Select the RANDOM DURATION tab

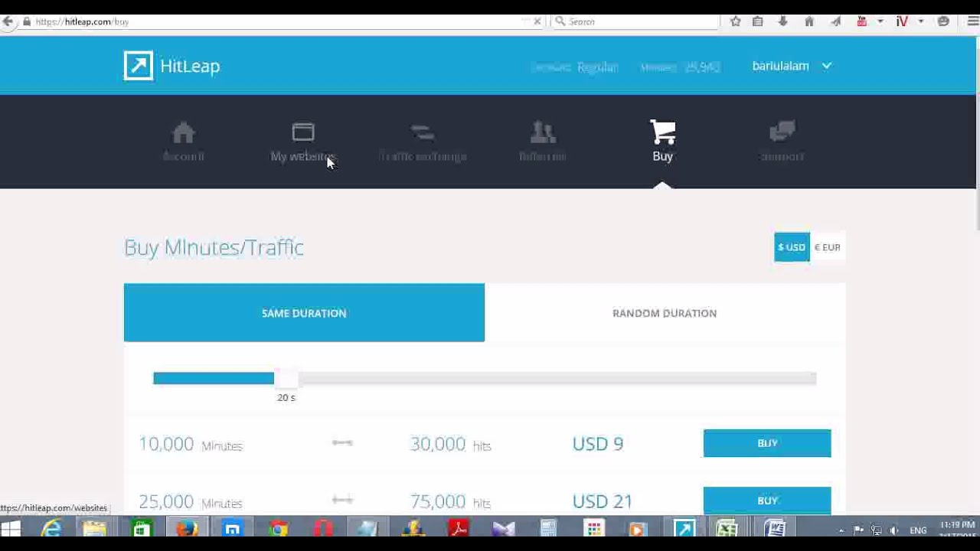(x=665, y=313)
